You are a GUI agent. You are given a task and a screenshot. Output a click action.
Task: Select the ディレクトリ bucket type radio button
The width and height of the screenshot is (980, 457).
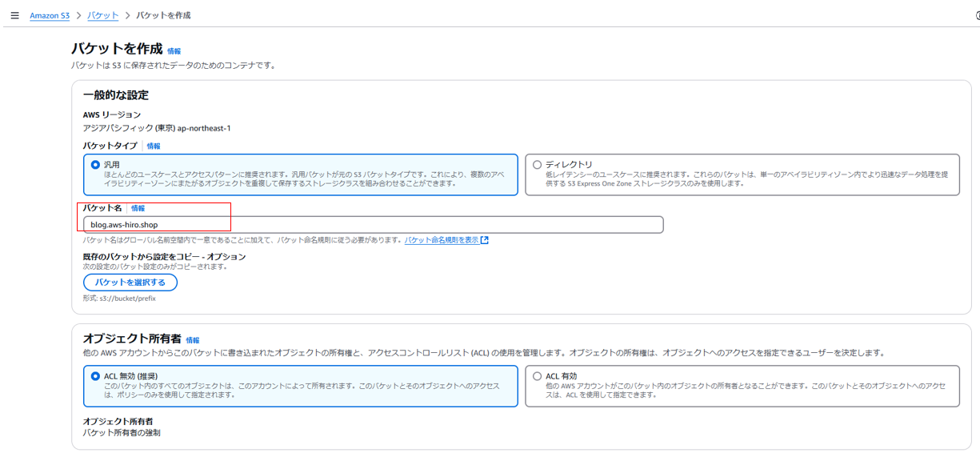click(x=538, y=165)
